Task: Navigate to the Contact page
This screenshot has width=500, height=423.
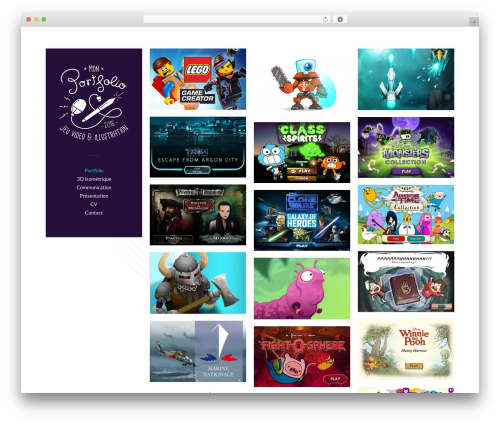Action: pyautogui.click(x=94, y=213)
